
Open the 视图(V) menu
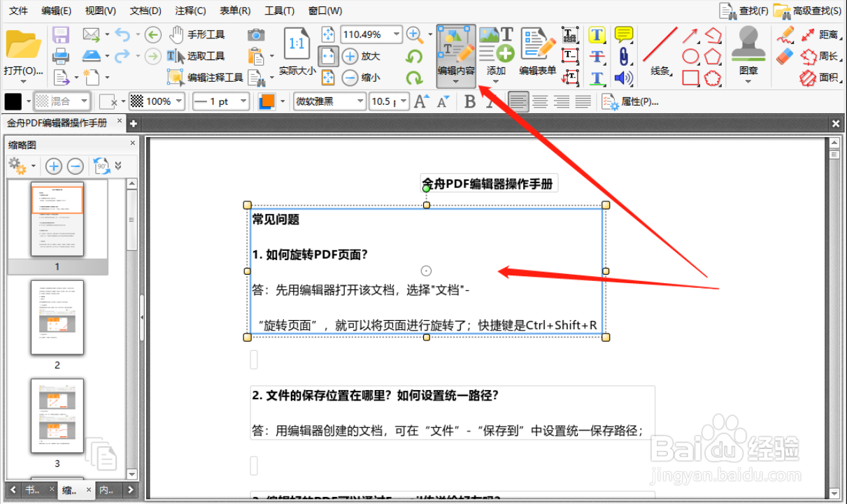click(100, 10)
